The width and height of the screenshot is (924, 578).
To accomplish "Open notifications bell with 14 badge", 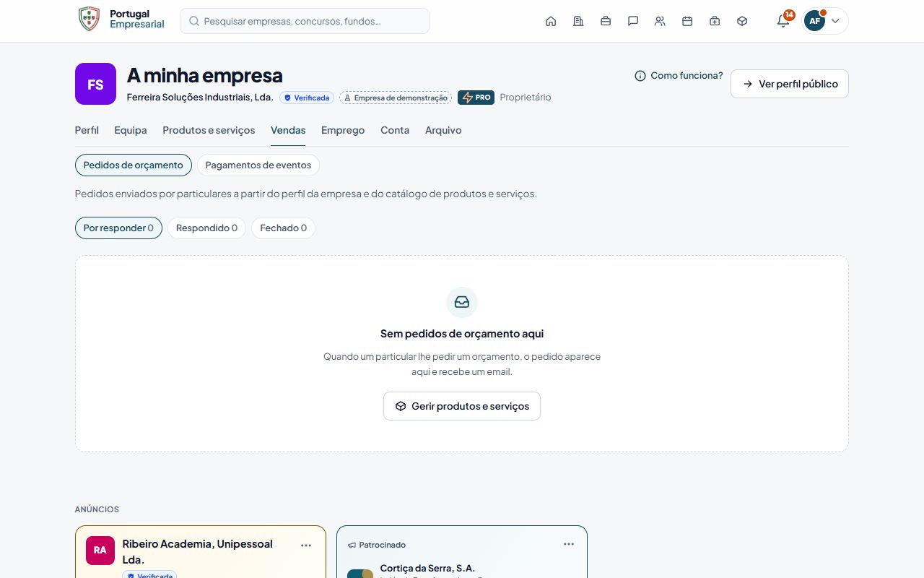I will click(783, 21).
